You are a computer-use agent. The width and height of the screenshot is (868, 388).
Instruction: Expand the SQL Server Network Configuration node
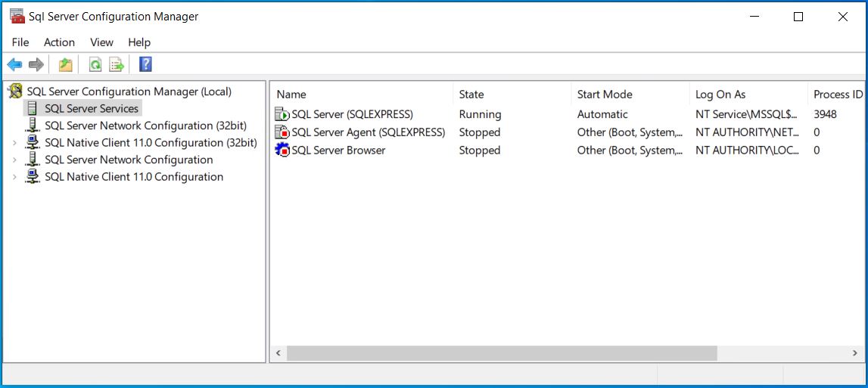coord(15,160)
